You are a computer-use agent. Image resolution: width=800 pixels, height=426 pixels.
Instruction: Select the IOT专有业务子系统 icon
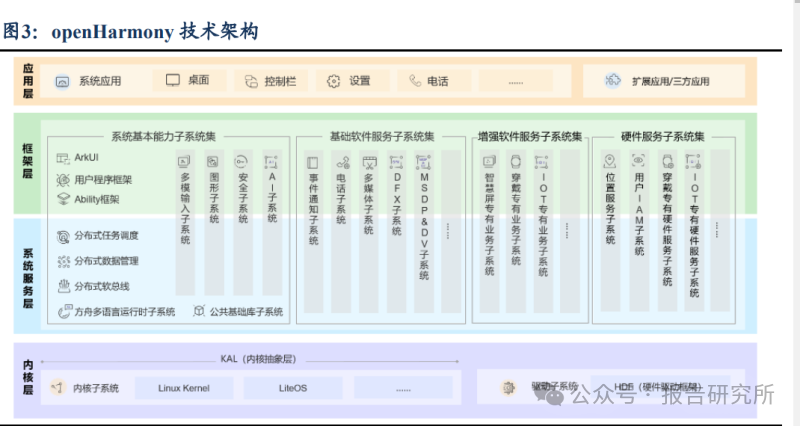tap(541, 162)
